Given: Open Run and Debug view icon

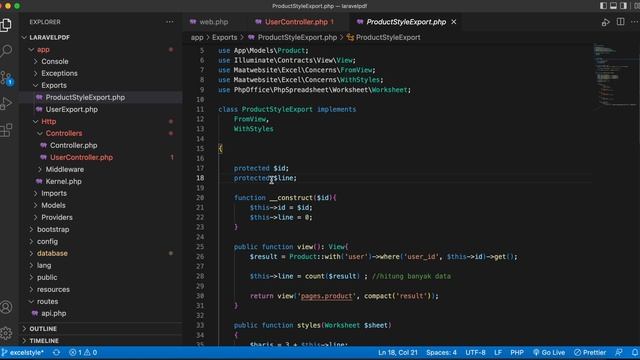Looking at the screenshot, I should [x=6, y=104].
